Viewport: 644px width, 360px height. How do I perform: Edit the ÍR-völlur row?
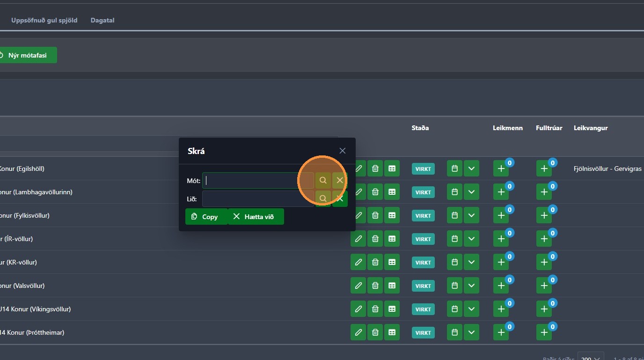tap(359, 239)
